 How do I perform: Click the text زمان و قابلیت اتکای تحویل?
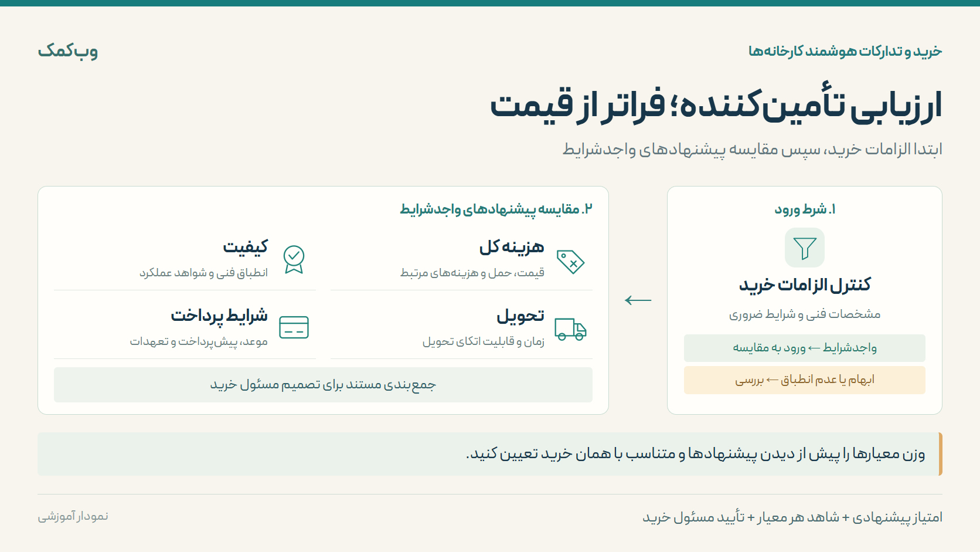[484, 341]
